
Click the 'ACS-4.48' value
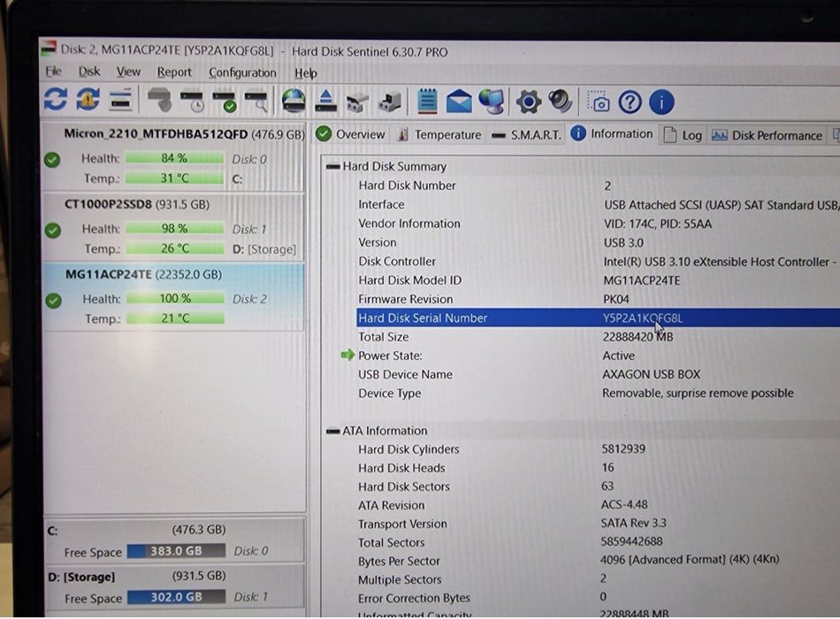[624, 504]
